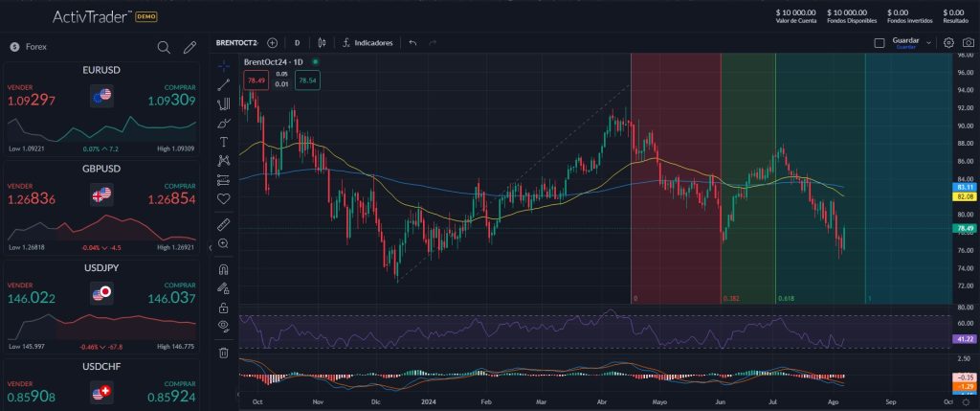The height and width of the screenshot is (411, 980).
Task: Toggle lock all drawing tools
Action: click(224, 308)
